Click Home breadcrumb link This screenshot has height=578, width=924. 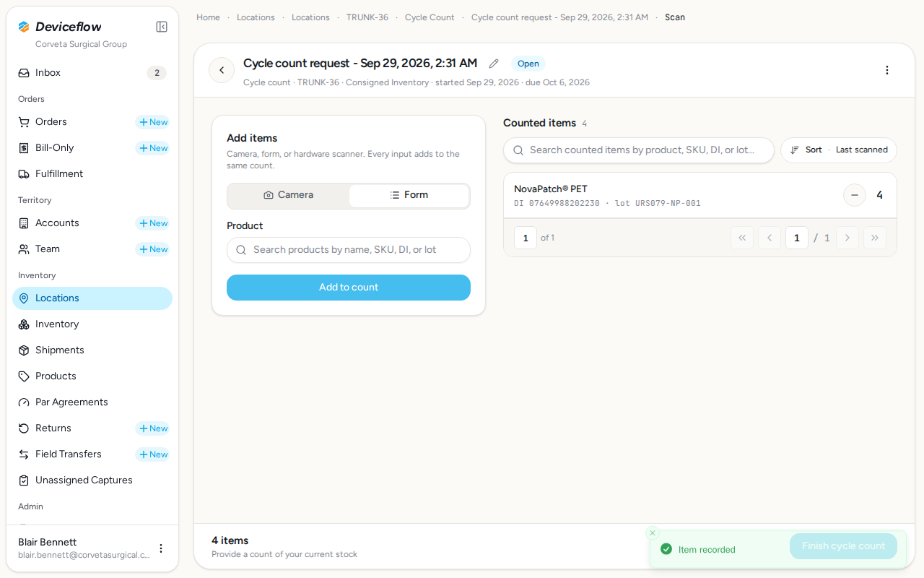[x=208, y=17]
